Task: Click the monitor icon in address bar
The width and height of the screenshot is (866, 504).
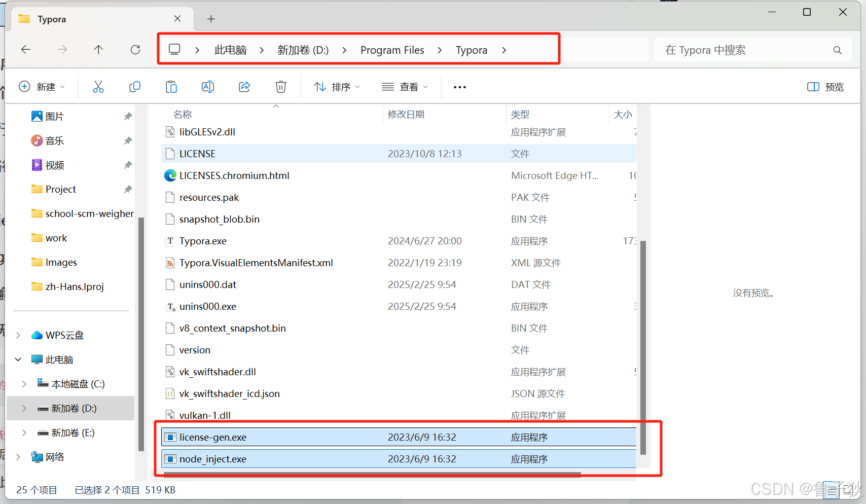Action: coord(174,49)
